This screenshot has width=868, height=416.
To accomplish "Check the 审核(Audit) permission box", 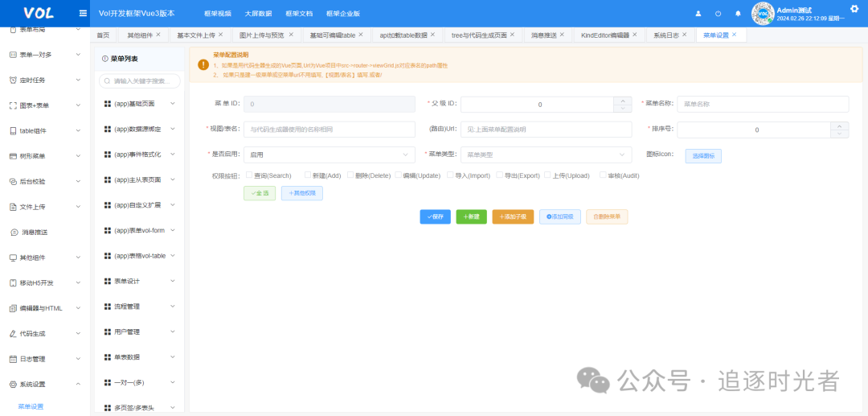I will tap(603, 175).
